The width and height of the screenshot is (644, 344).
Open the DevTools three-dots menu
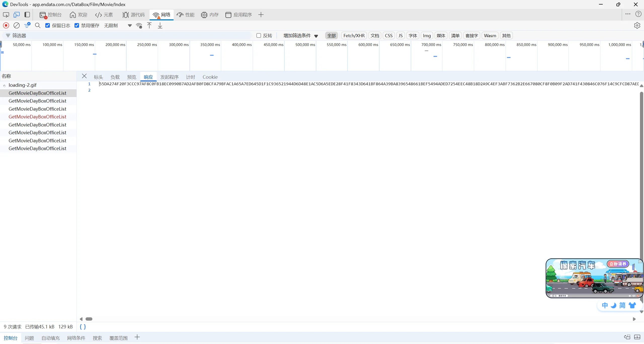click(x=628, y=14)
